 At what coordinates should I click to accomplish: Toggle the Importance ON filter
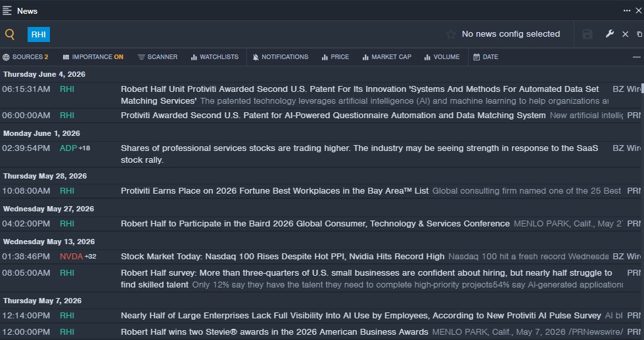(x=93, y=57)
